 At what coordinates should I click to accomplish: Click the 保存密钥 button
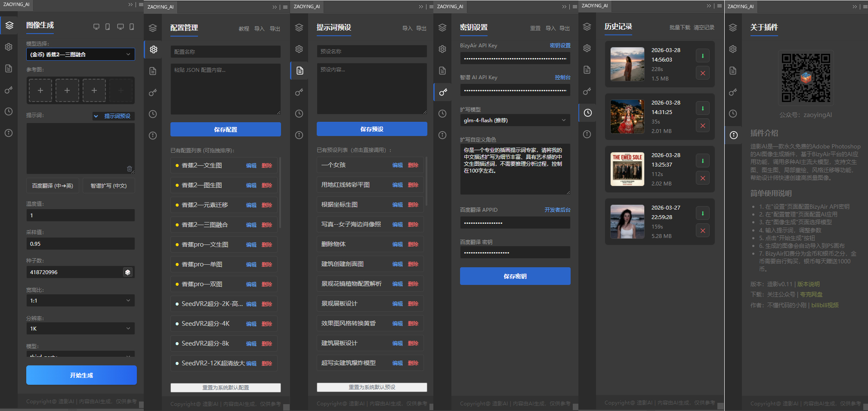[x=515, y=276]
